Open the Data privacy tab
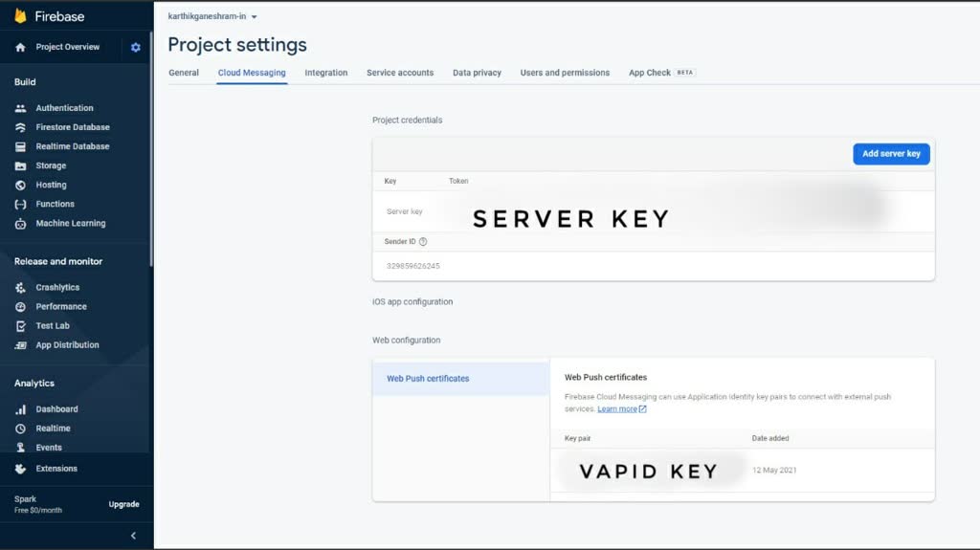This screenshot has width=980, height=550. 477,73
